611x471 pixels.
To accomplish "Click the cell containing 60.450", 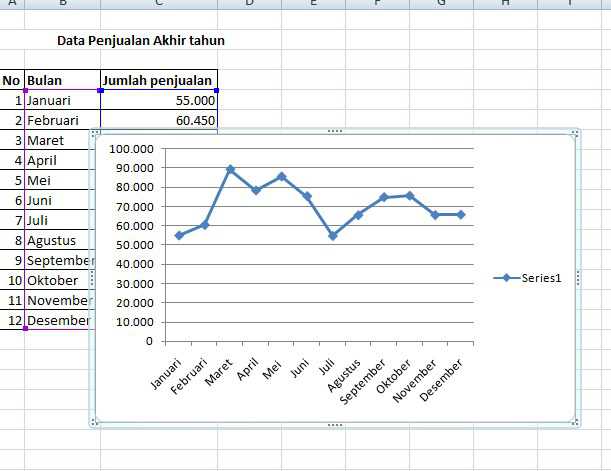I will pyautogui.click(x=158, y=120).
